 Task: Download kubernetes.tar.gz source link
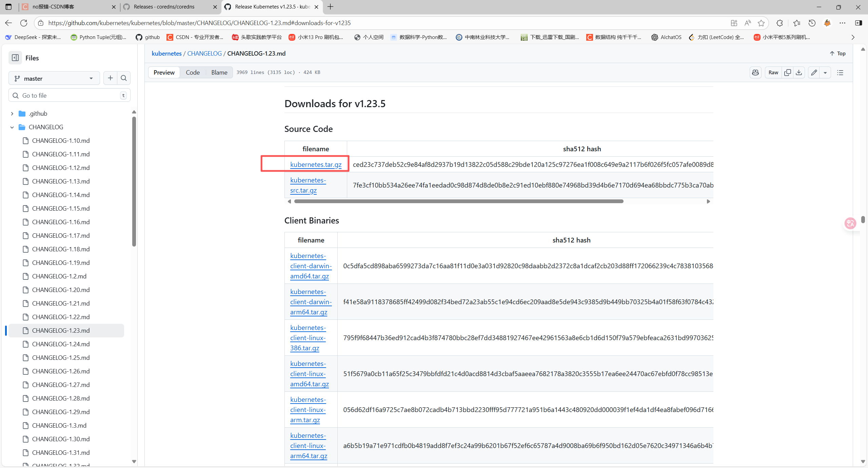pyautogui.click(x=316, y=164)
